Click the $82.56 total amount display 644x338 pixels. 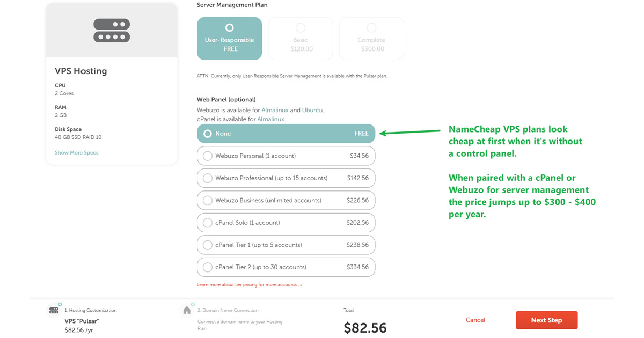(365, 326)
